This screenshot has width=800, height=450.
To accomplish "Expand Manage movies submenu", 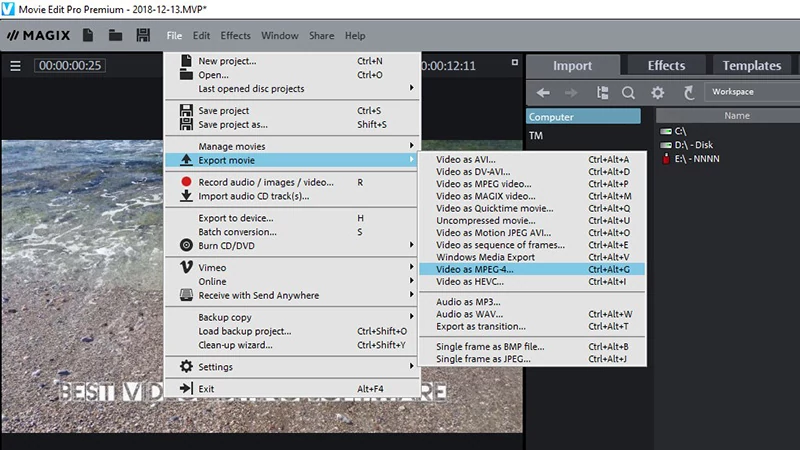I will 293,146.
